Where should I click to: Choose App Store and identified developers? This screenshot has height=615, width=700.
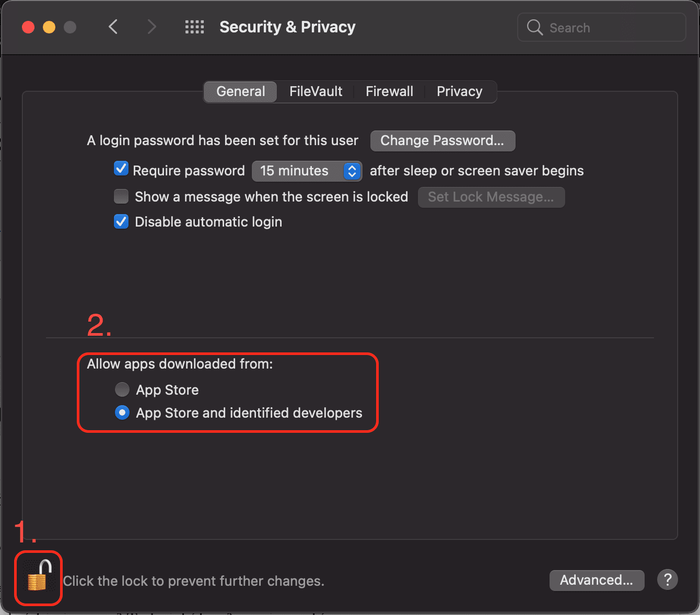pos(122,412)
